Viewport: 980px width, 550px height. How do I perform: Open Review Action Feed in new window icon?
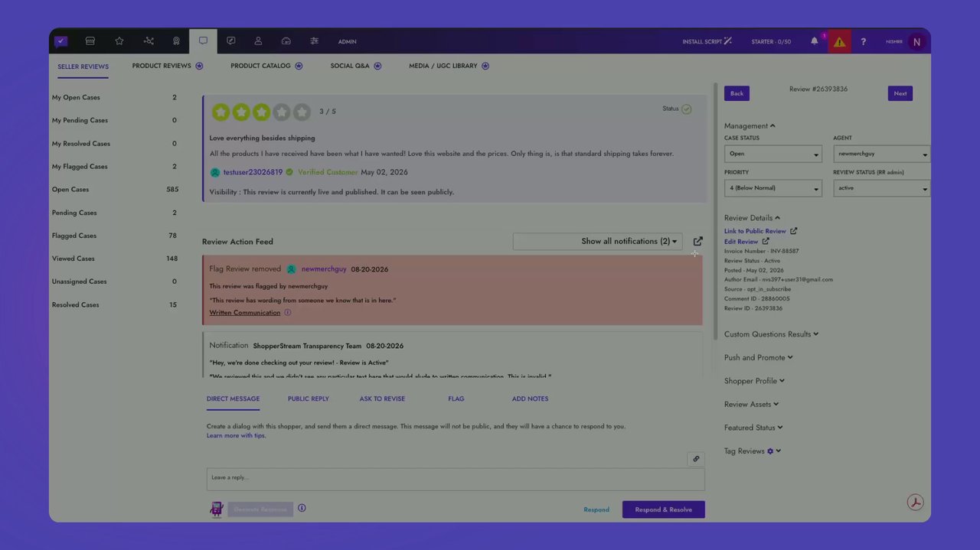[697, 241]
